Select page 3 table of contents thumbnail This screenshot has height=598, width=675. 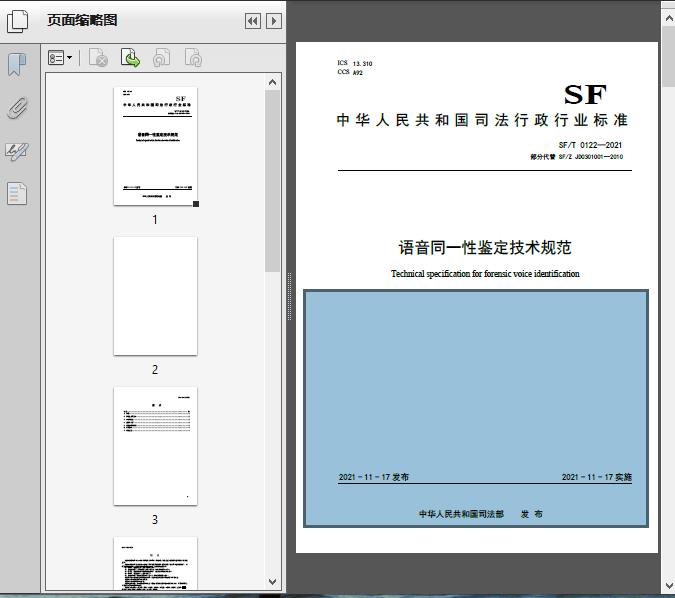155,446
